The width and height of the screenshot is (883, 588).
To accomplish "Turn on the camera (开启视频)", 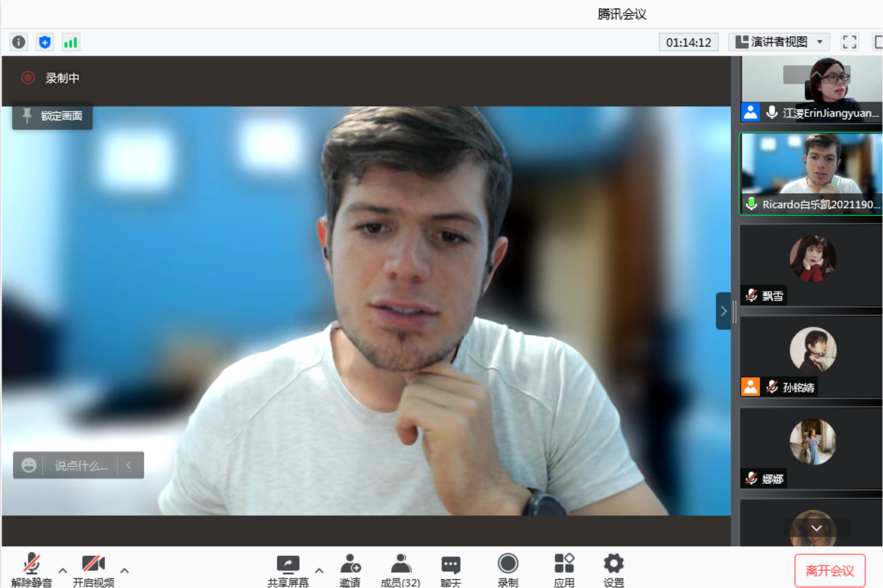I will [x=93, y=569].
